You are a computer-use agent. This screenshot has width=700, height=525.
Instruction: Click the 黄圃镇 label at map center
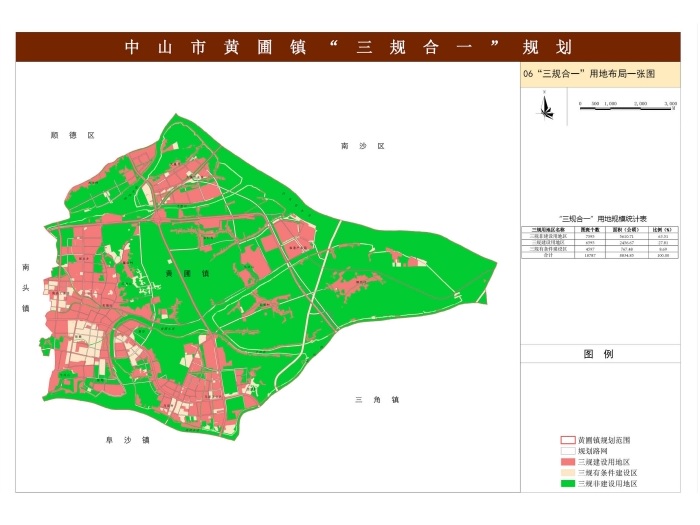[x=186, y=272]
